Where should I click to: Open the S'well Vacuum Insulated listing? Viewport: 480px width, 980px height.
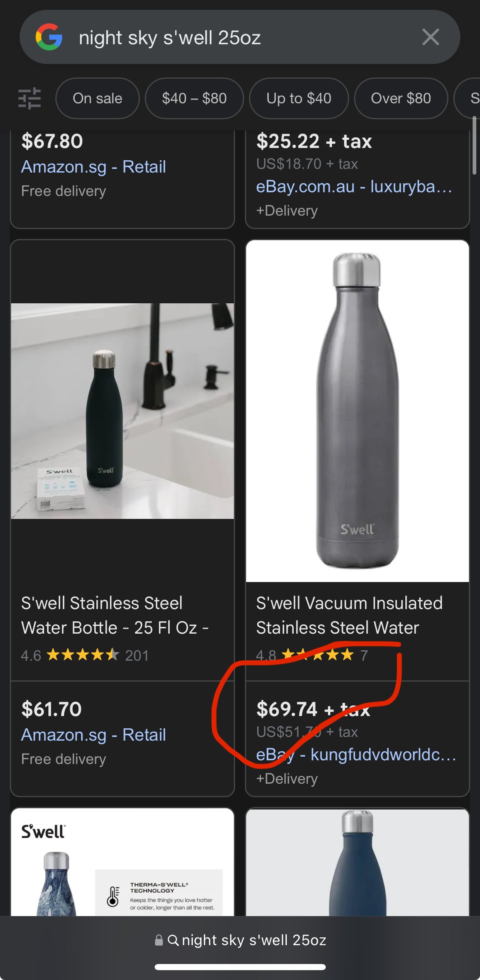[349, 615]
